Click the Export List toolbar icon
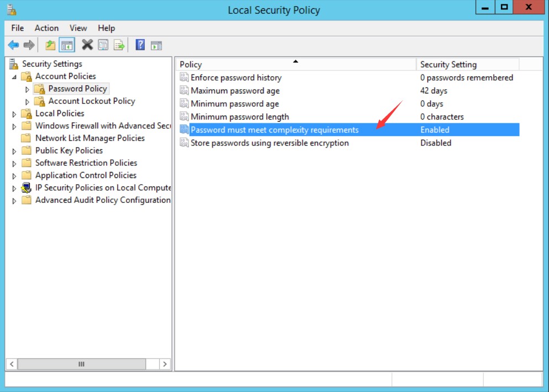Image resolution: width=549 pixels, height=392 pixels. click(119, 45)
